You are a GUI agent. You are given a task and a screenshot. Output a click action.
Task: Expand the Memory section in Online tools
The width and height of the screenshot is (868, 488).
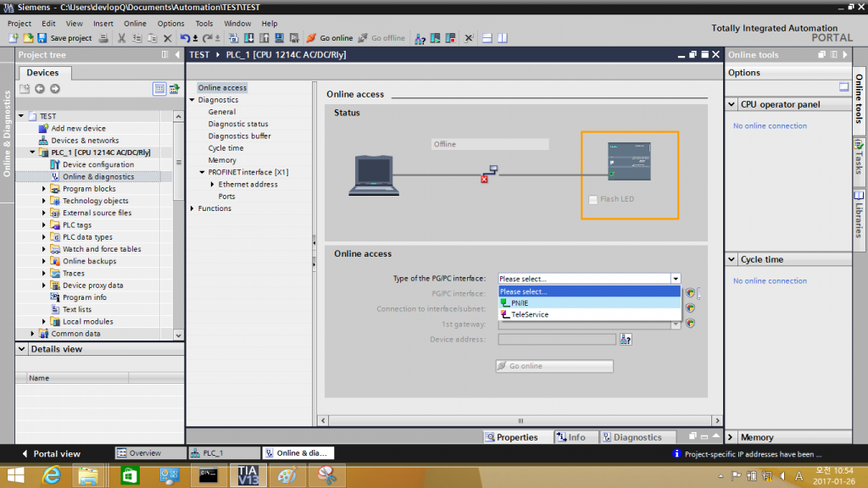(731, 437)
